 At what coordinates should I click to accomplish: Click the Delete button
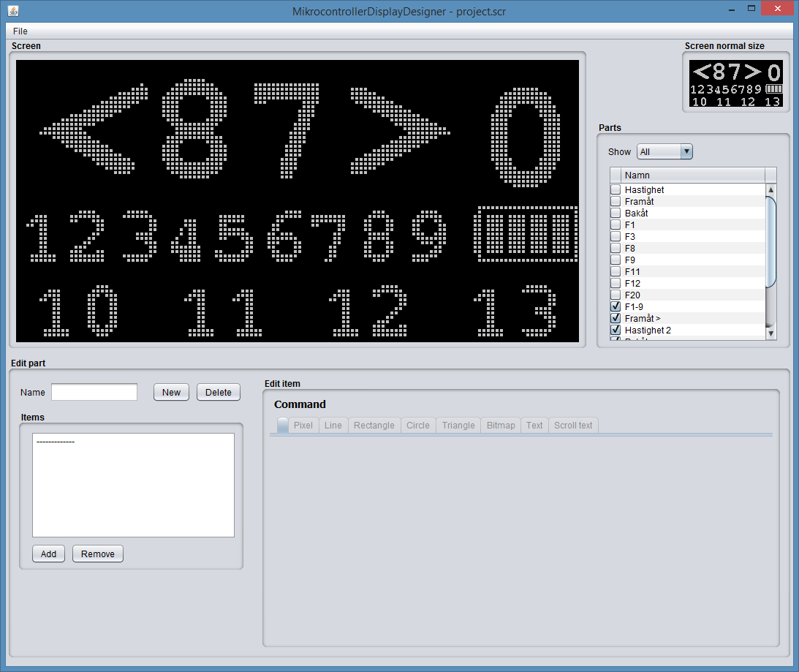point(218,392)
